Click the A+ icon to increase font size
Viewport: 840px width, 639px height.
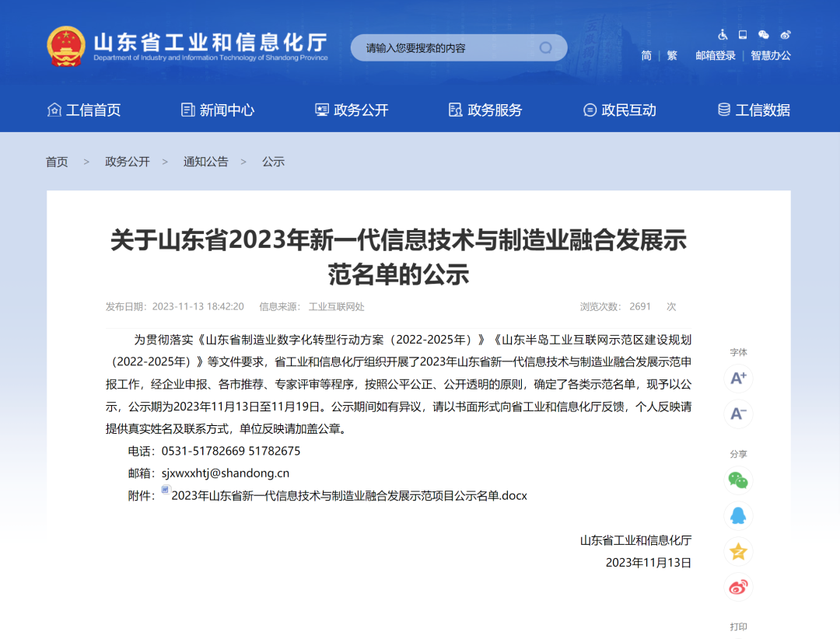click(x=737, y=377)
